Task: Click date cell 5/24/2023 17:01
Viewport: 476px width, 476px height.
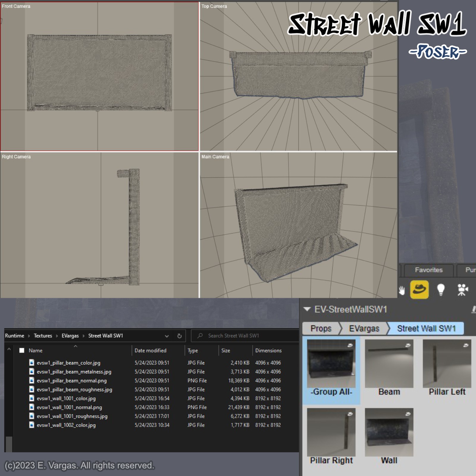Action: tap(152, 416)
